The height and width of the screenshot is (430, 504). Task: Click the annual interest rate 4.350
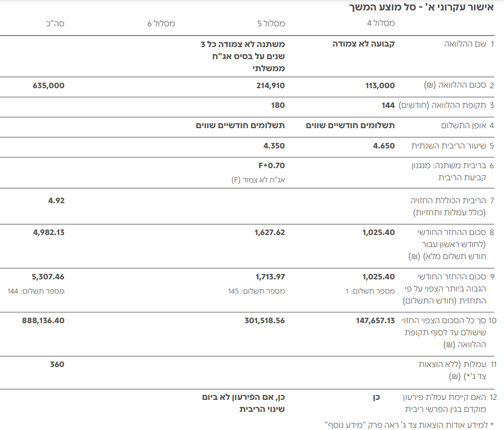click(x=275, y=145)
